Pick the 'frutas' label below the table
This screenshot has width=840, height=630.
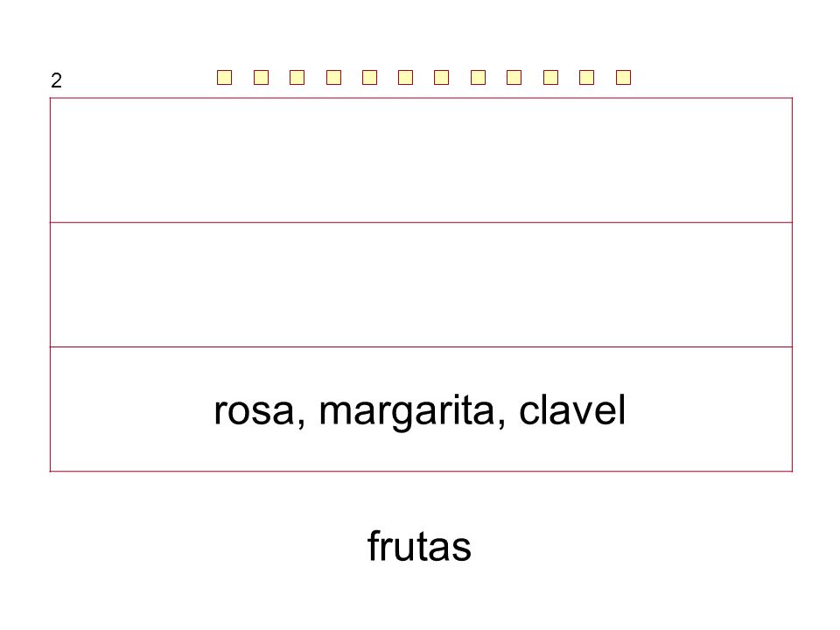click(419, 546)
